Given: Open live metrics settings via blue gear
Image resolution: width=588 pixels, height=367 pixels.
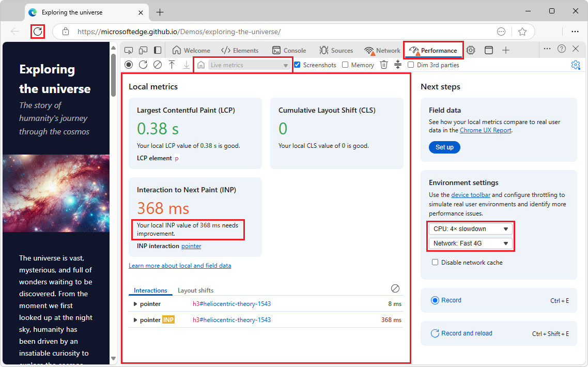Looking at the screenshot, I should click(576, 65).
